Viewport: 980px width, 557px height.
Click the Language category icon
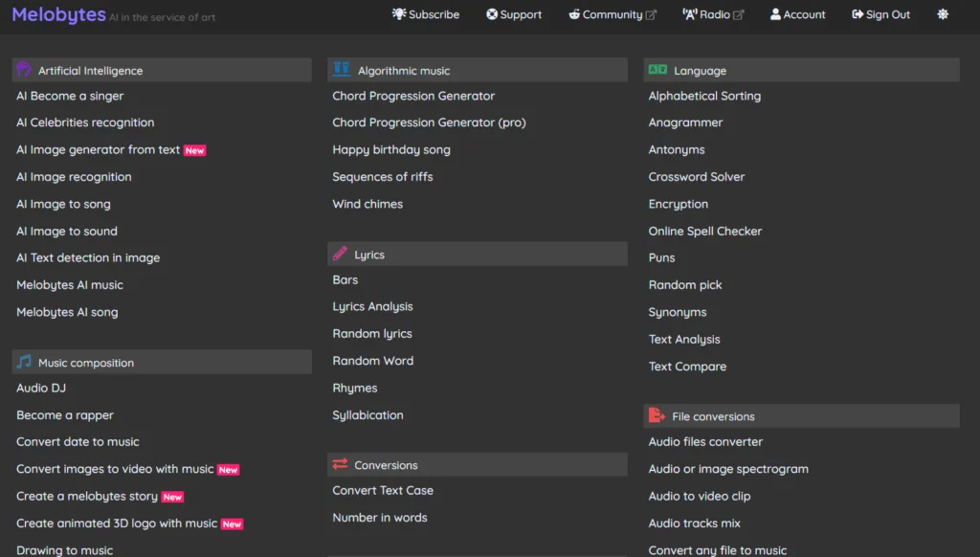[x=657, y=70]
